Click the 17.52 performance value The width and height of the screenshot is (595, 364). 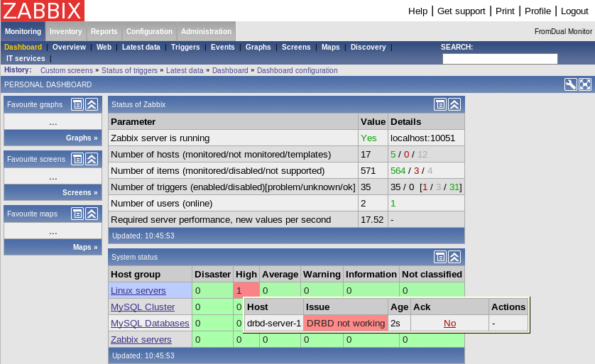[x=372, y=219]
